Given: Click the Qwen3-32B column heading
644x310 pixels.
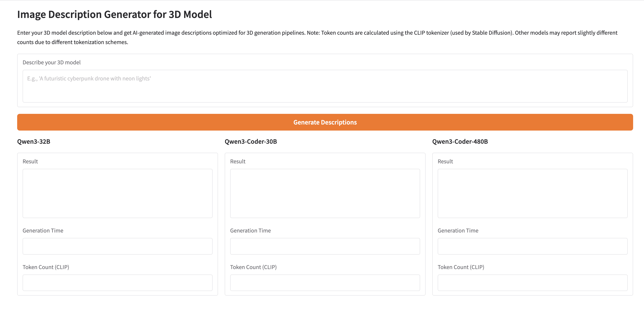Looking at the screenshot, I should point(33,141).
